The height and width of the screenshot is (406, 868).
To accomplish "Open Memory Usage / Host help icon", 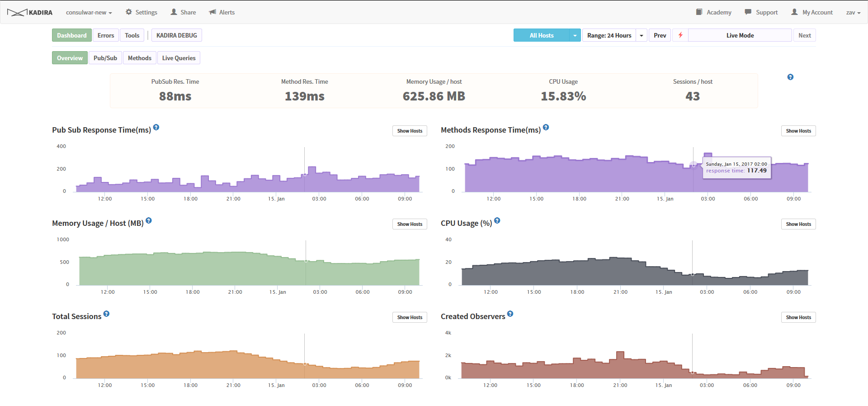I will tap(149, 220).
